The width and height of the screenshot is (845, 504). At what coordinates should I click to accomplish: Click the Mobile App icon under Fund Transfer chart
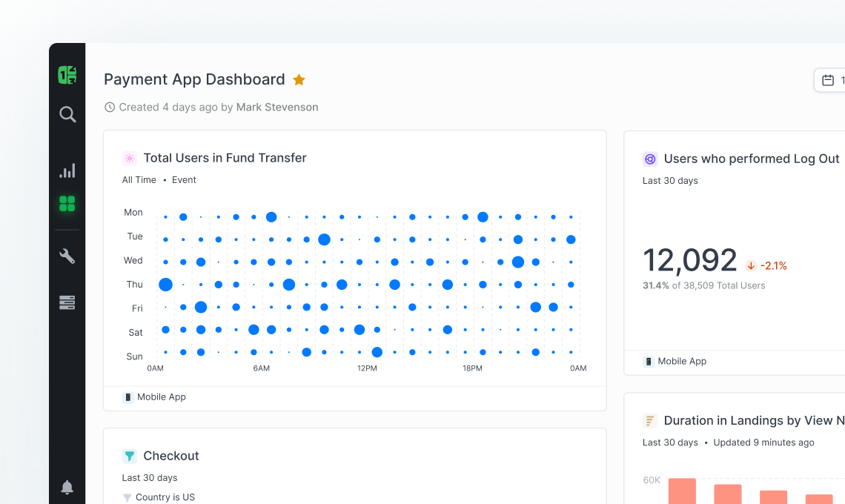tap(127, 397)
